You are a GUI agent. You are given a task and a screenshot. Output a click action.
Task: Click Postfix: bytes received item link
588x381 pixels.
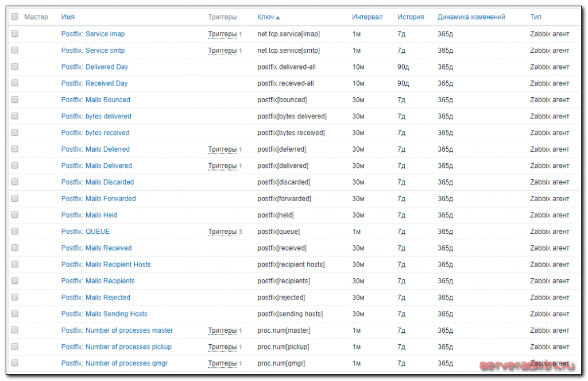pos(95,133)
